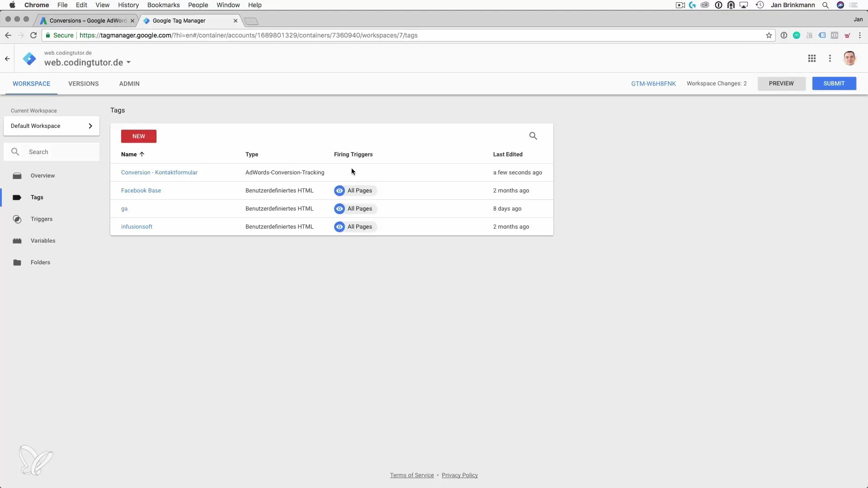This screenshot has width=868, height=488.
Task: Open Folders section in sidebar
Action: (40, 263)
